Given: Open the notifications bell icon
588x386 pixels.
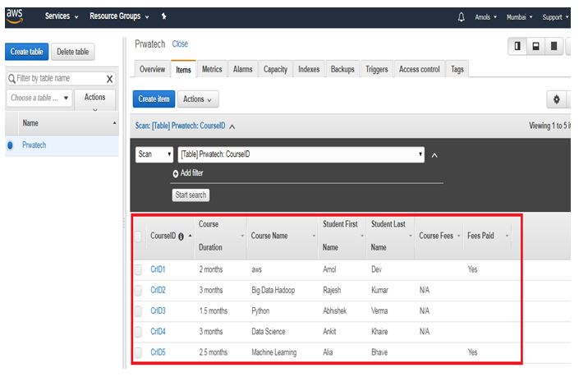Looking at the screenshot, I should click(462, 17).
